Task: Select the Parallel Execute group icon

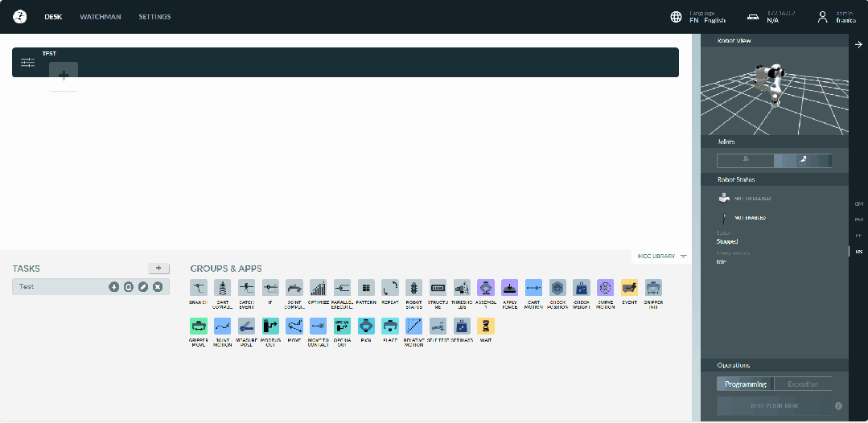Action: 342,288
